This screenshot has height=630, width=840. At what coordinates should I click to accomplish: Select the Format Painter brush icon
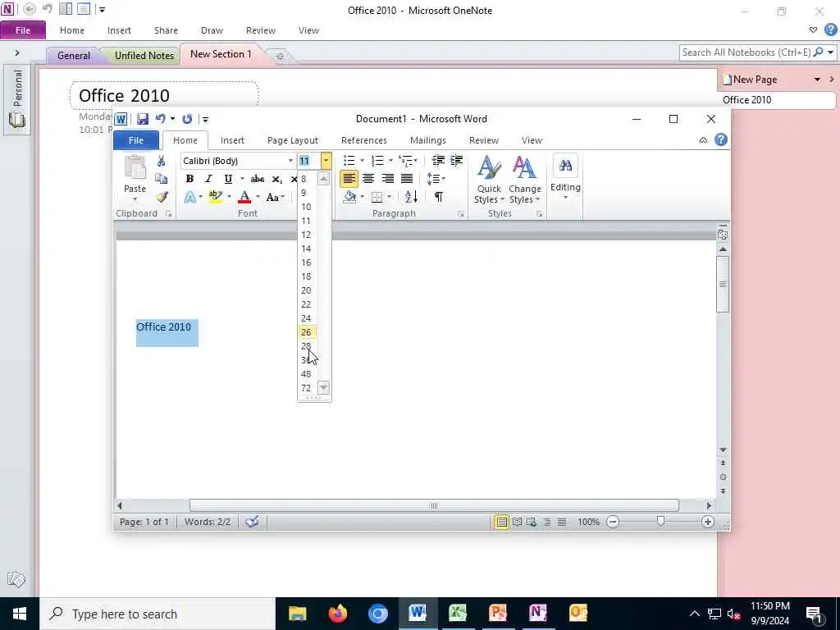(162, 197)
